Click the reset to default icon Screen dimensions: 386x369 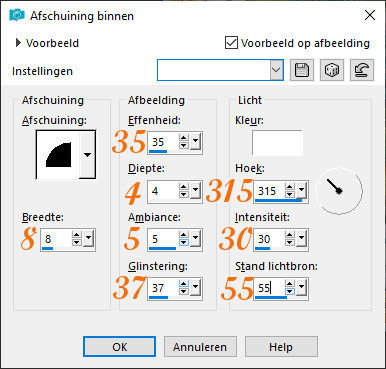[x=362, y=70]
